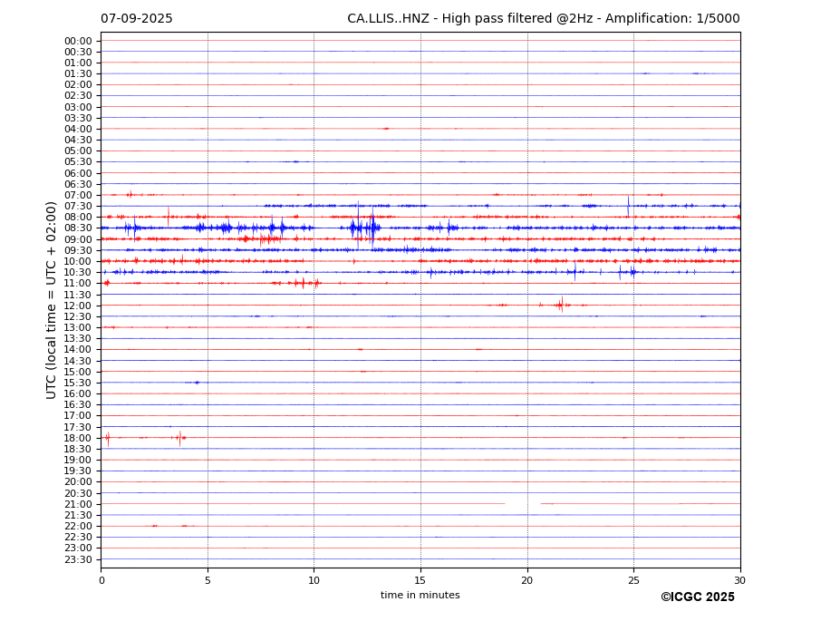
Task: Select the 21:00 time row label
Action: point(78,504)
